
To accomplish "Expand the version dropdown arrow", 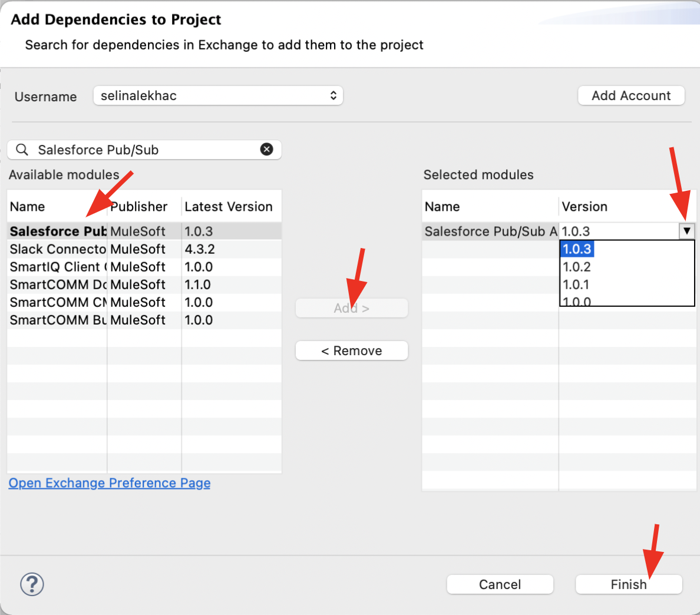I will 686,232.
